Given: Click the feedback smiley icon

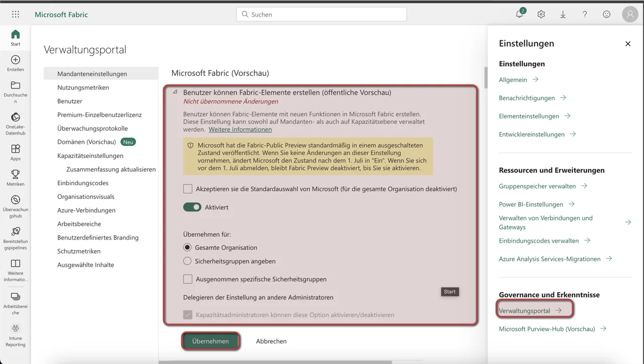Looking at the screenshot, I should pyautogui.click(x=607, y=15).
